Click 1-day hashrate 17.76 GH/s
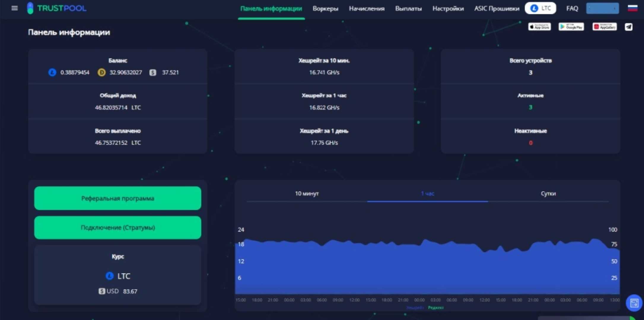 [324, 143]
